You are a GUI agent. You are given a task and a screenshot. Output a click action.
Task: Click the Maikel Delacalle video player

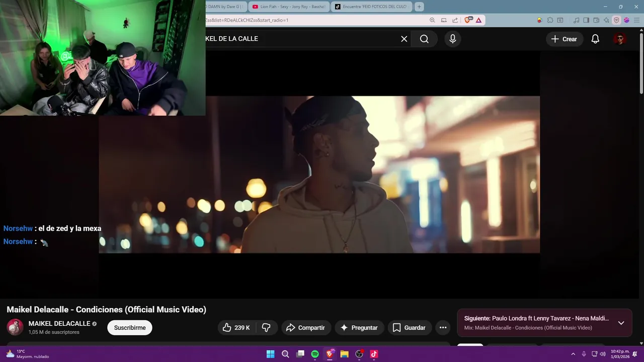[x=319, y=174]
